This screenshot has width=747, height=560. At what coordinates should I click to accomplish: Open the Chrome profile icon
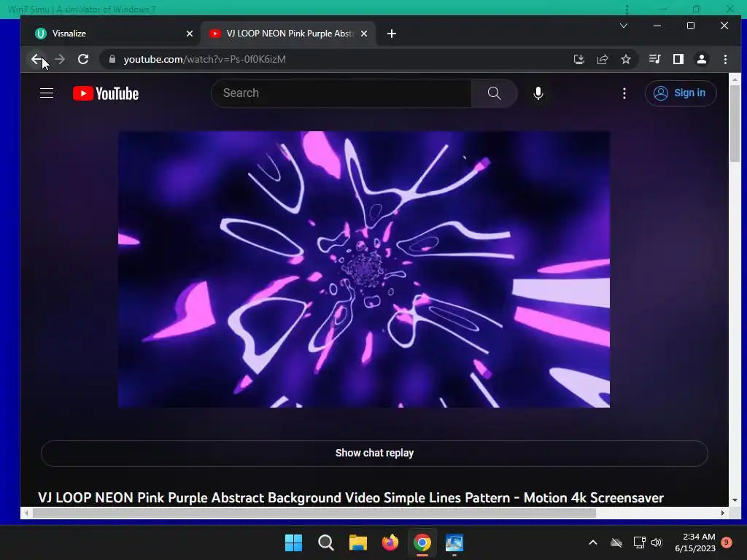[702, 59]
